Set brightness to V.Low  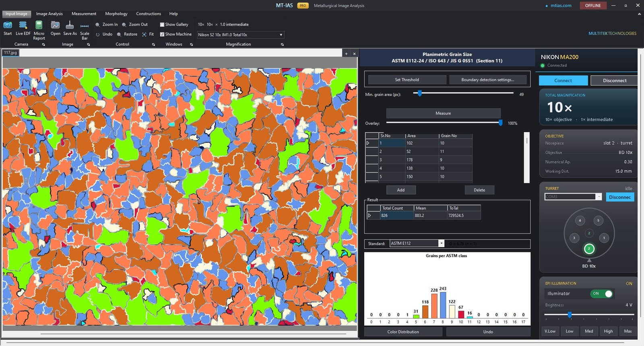tap(550, 331)
